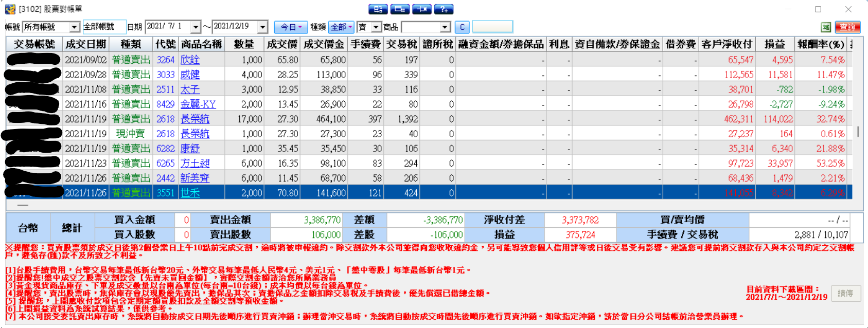The image size is (868, 328).
Task: Open the 全部 type filter dropdown
Action: point(341,27)
